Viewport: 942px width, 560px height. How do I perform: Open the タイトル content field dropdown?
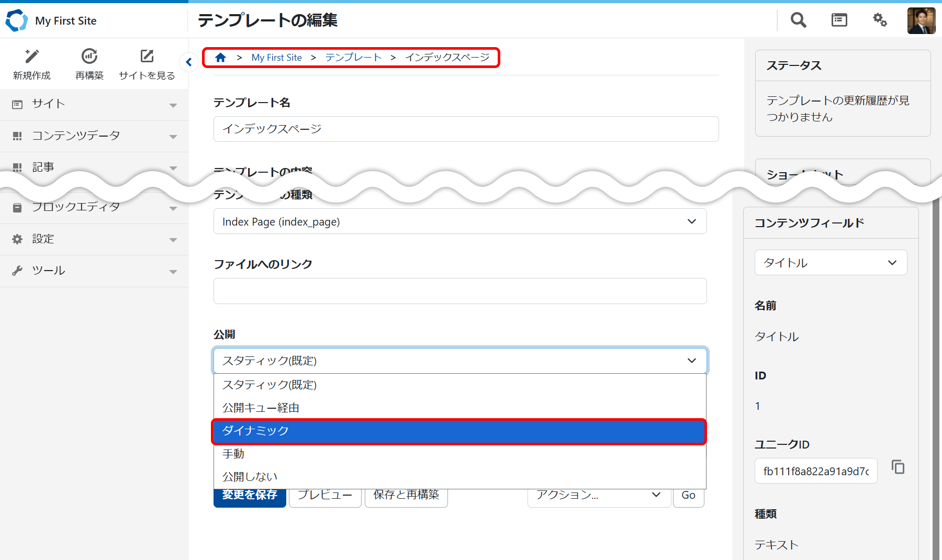830,263
